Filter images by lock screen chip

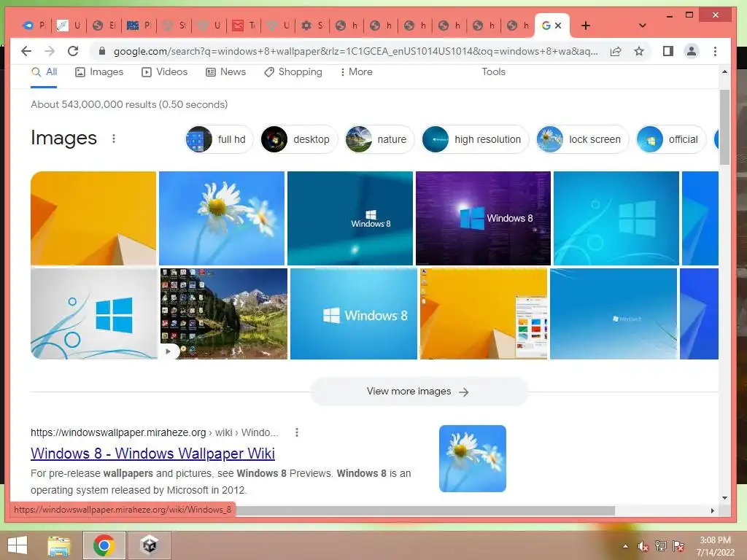582,139
